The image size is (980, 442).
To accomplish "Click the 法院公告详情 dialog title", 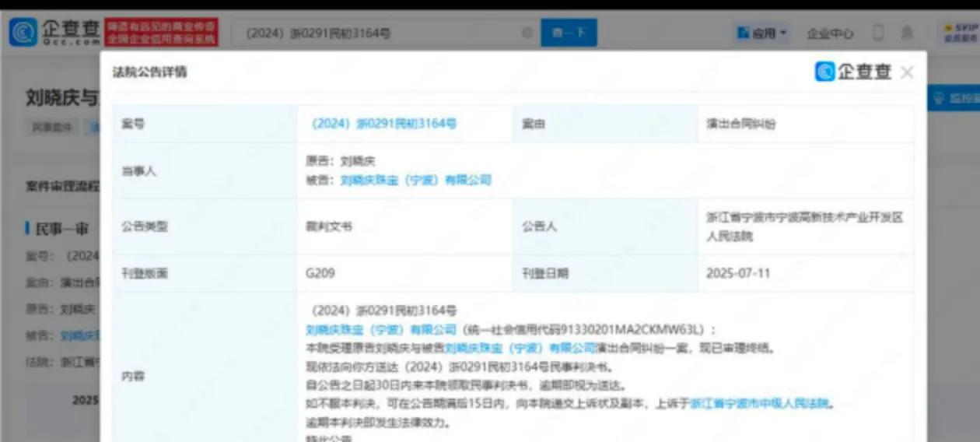I will coord(150,72).
